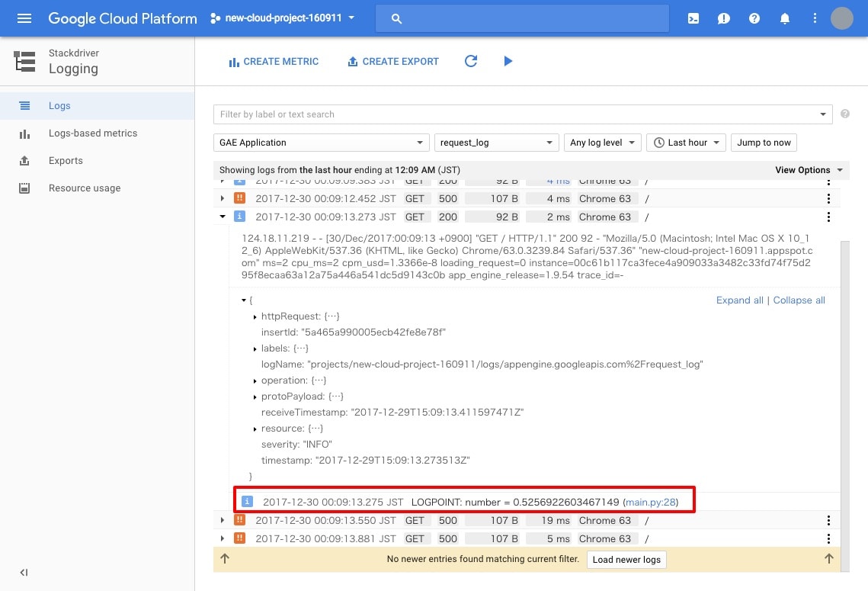Screen dimensions: 868x591
Task: Open the hamburger navigation menu
Action: 24,18
